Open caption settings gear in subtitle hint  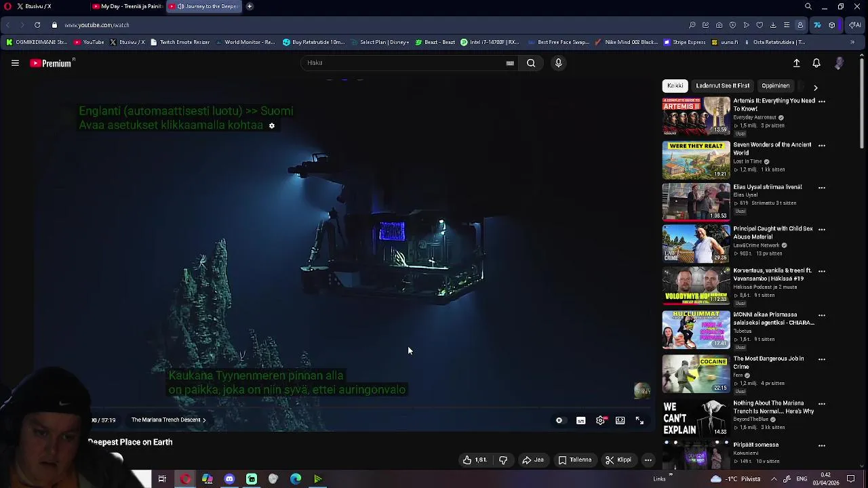click(x=272, y=125)
